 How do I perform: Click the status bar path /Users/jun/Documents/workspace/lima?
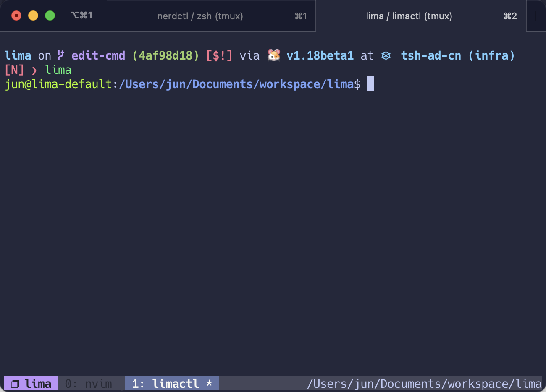click(424, 384)
